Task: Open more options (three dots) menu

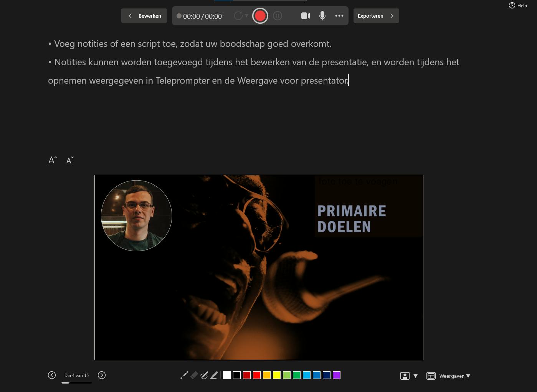Action: coord(339,16)
